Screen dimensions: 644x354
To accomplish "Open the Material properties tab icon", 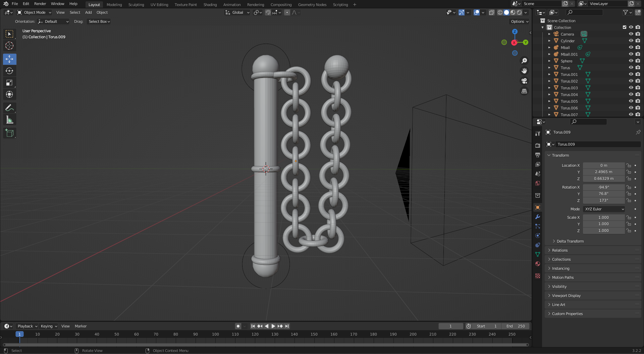I will pos(538,264).
